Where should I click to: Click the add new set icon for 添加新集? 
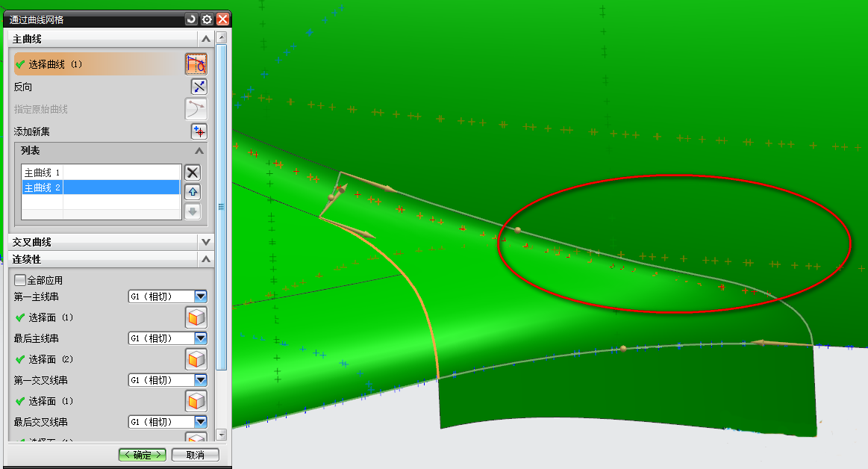coord(198,131)
